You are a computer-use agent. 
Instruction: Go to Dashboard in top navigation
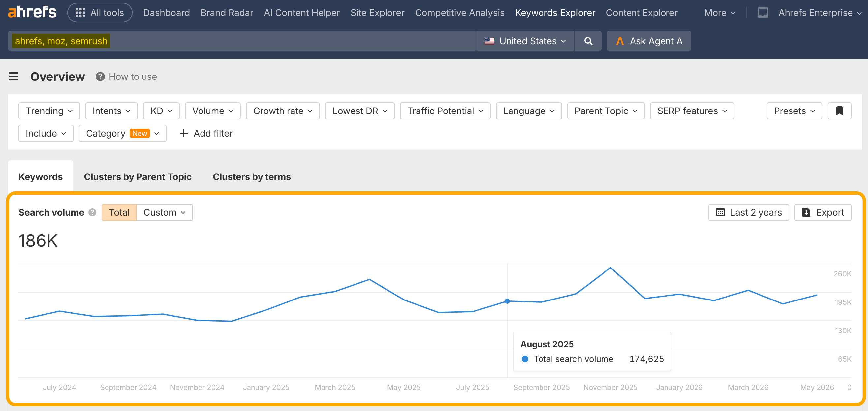tap(167, 13)
